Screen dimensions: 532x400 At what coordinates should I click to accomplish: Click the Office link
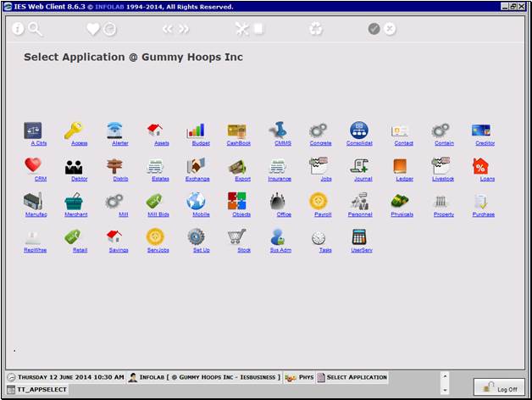tap(284, 214)
